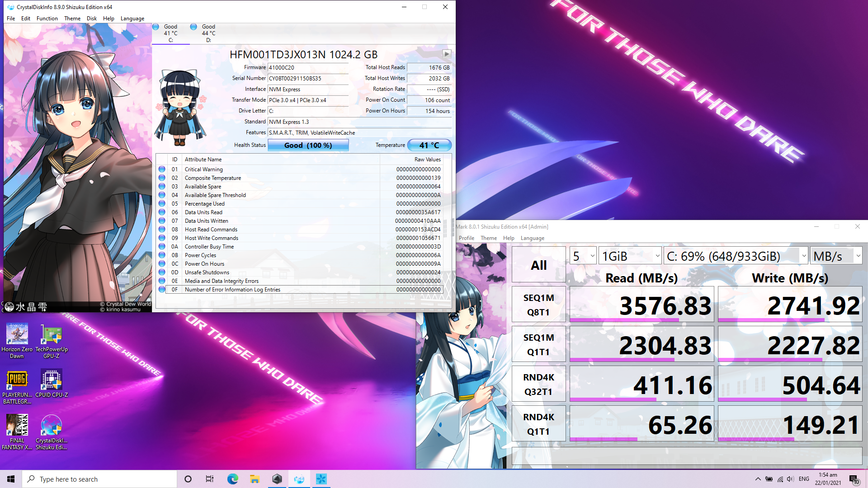Click the next disk arrow button
Viewport: 868px width, 488px height.
click(x=446, y=54)
